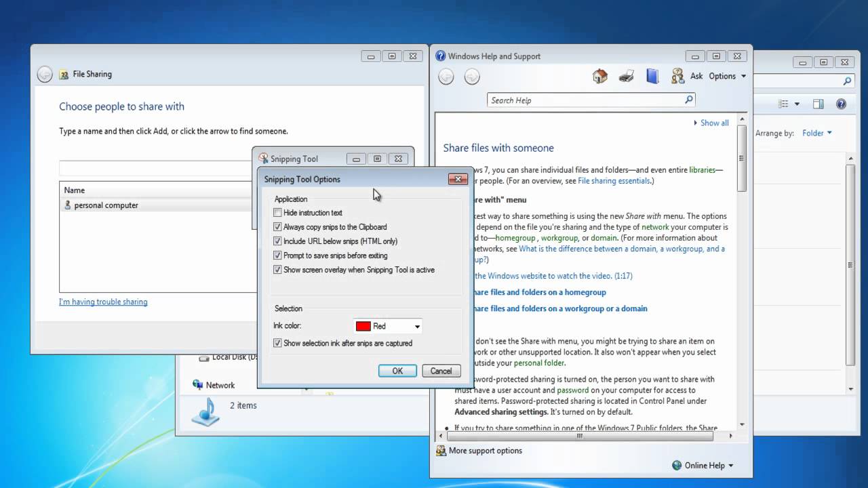The height and width of the screenshot is (488, 868).
Task: Click Help article scroll right arrow
Action: (x=731, y=436)
